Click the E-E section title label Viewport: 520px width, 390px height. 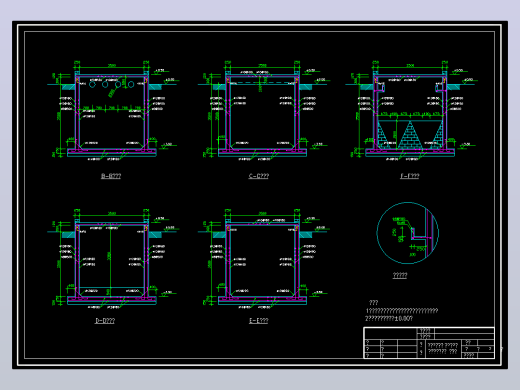coord(258,321)
